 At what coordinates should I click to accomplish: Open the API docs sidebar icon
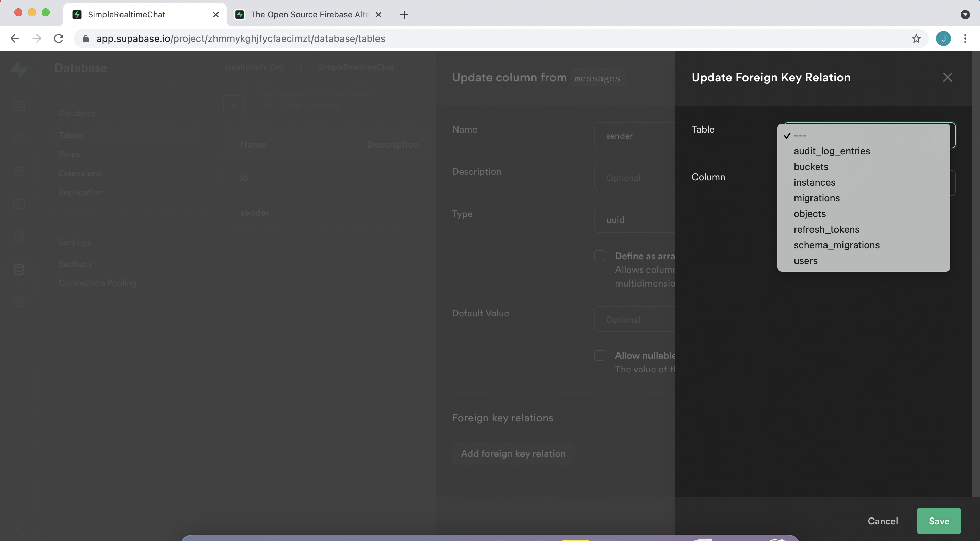19,237
